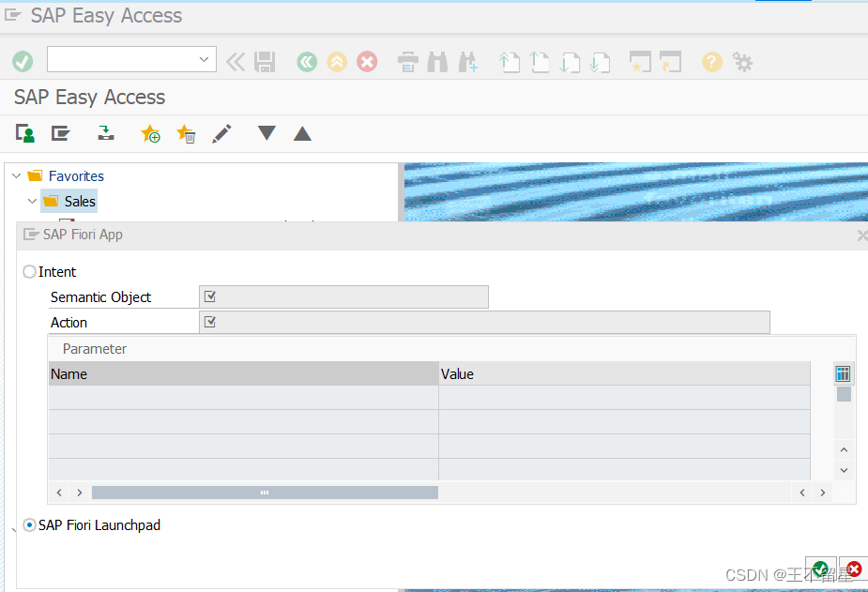Click the Name column scroll right arrow
Viewport: 868px width, 592px height.
pyautogui.click(x=80, y=493)
